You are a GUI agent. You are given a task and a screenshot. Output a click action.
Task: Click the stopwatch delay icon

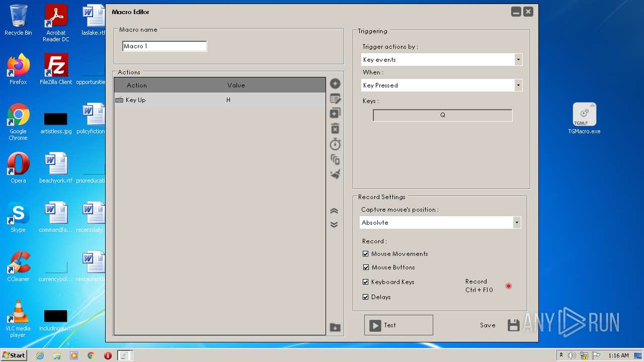pos(335,144)
